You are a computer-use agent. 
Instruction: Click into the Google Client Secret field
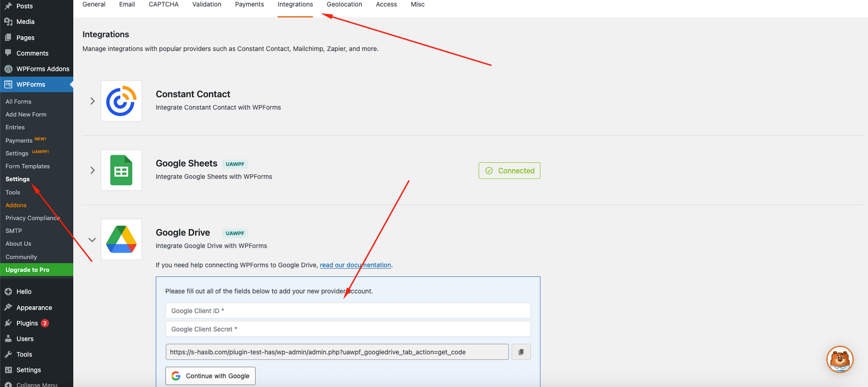[x=348, y=329]
